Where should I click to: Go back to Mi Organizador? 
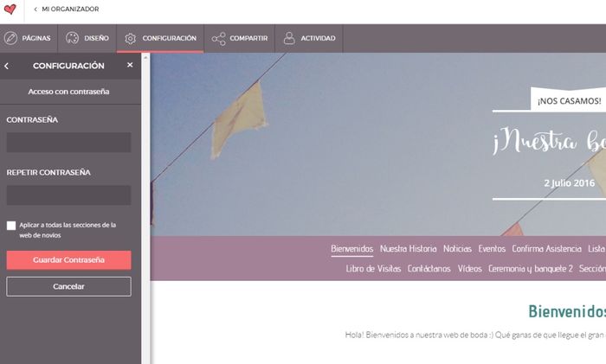67,9
